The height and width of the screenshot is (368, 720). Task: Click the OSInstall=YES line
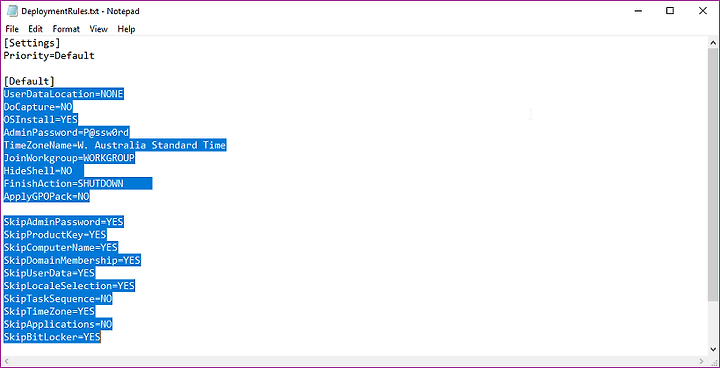coord(41,120)
